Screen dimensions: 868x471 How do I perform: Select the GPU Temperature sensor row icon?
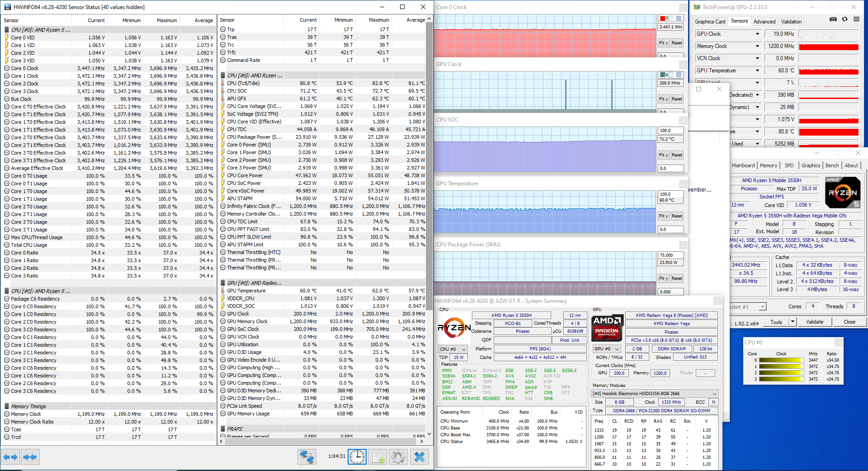(223, 291)
